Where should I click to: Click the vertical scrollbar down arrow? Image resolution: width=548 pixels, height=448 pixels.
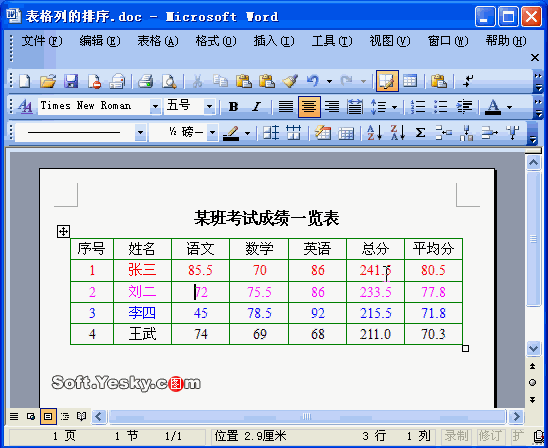click(533, 348)
